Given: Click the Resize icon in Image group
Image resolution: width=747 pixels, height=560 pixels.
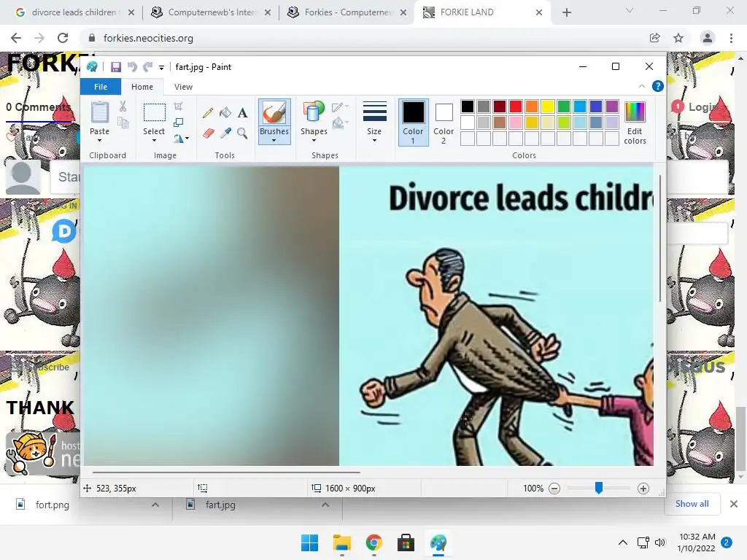Looking at the screenshot, I should [x=178, y=122].
